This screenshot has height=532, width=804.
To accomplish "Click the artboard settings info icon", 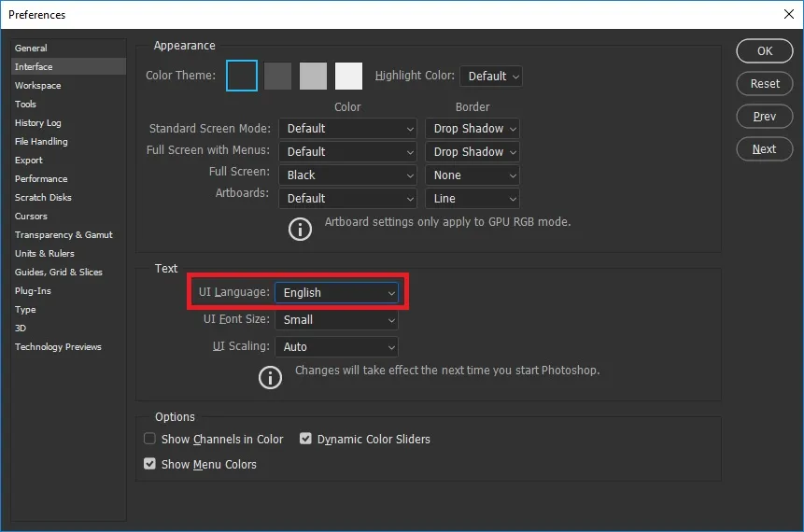I will coord(300,229).
